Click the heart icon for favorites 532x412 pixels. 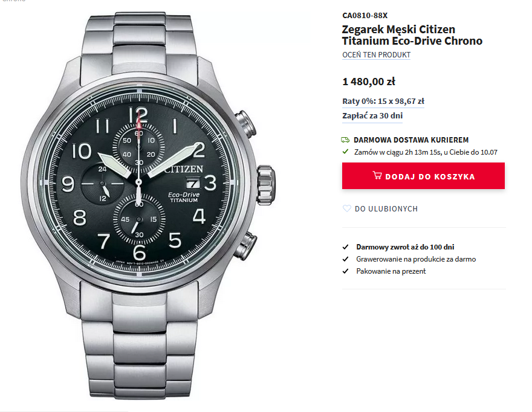pyautogui.click(x=347, y=208)
